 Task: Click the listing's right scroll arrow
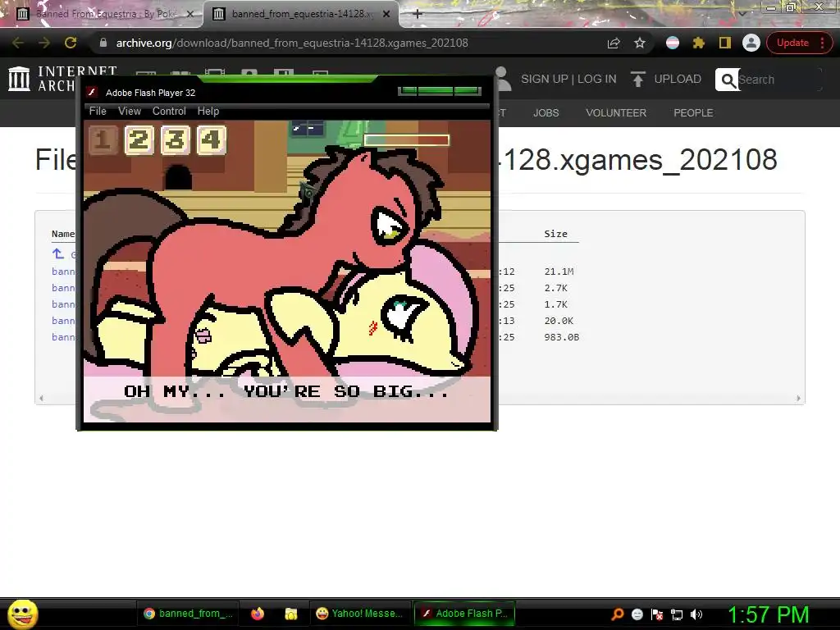798,399
